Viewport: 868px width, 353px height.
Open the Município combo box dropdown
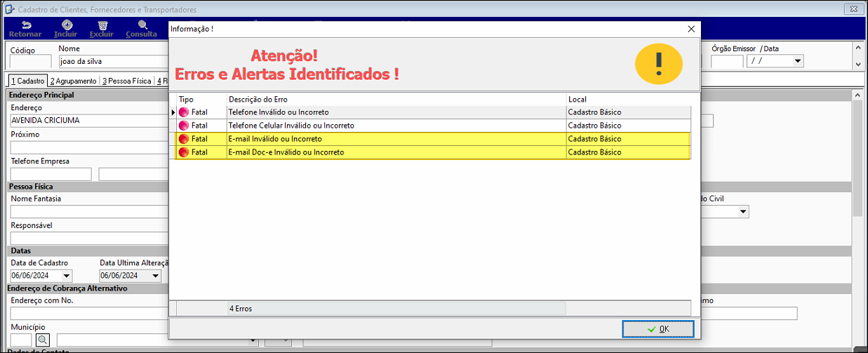[x=253, y=340]
